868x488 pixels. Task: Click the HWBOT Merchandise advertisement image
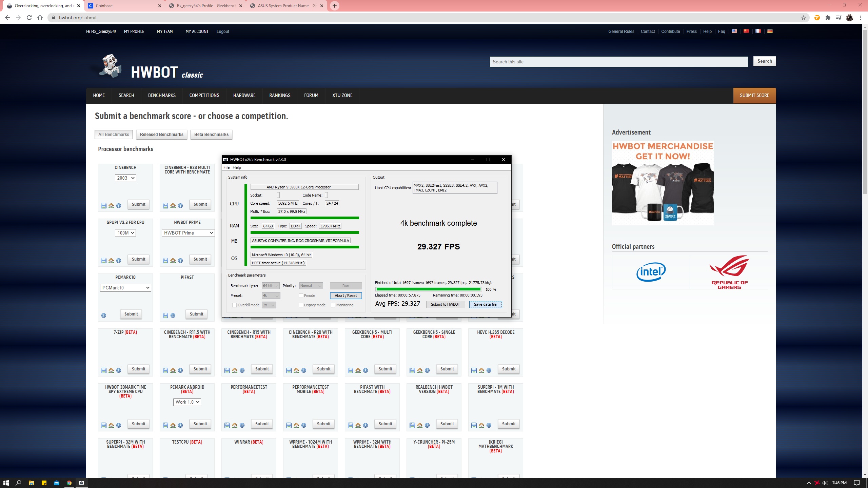(x=663, y=183)
